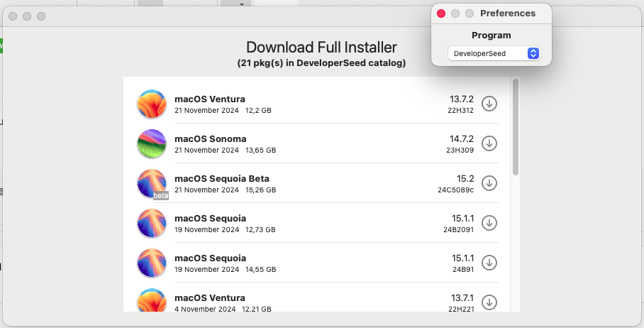
Task: Click the 12,73 GB size text
Action: [260, 230]
